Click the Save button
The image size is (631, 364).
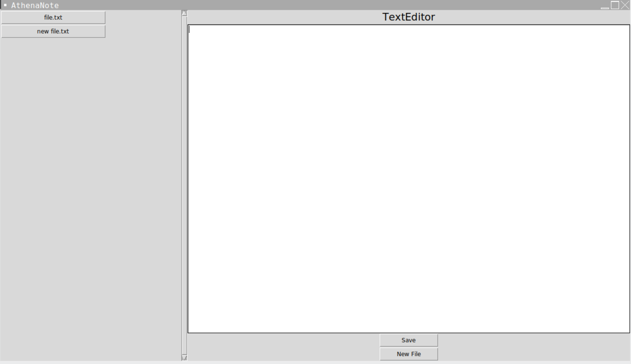click(409, 340)
